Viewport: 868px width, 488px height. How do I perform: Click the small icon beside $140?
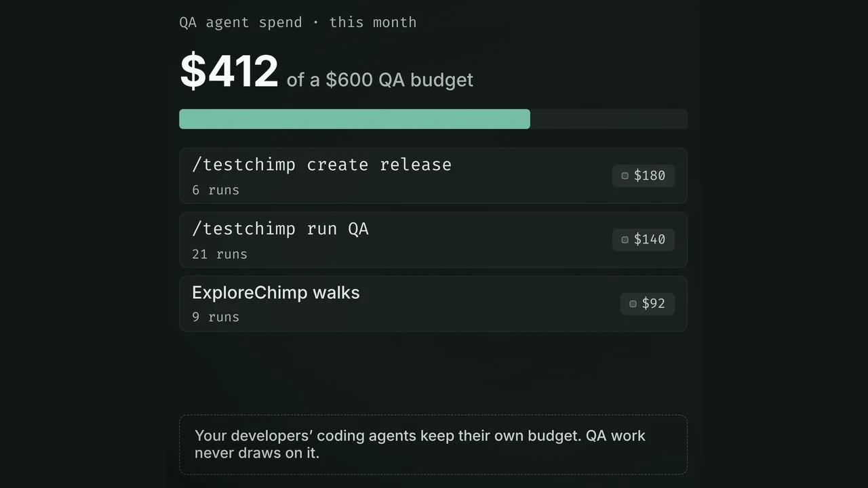[625, 239]
